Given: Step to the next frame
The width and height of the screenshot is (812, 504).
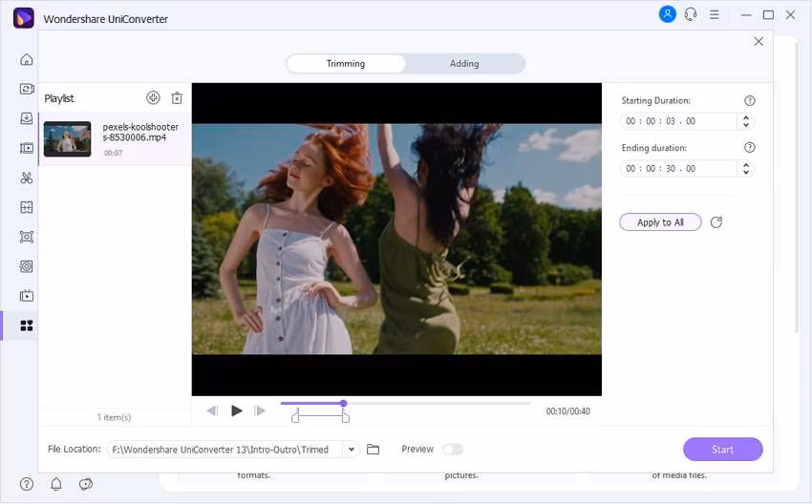Looking at the screenshot, I should pyautogui.click(x=261, y=410).
